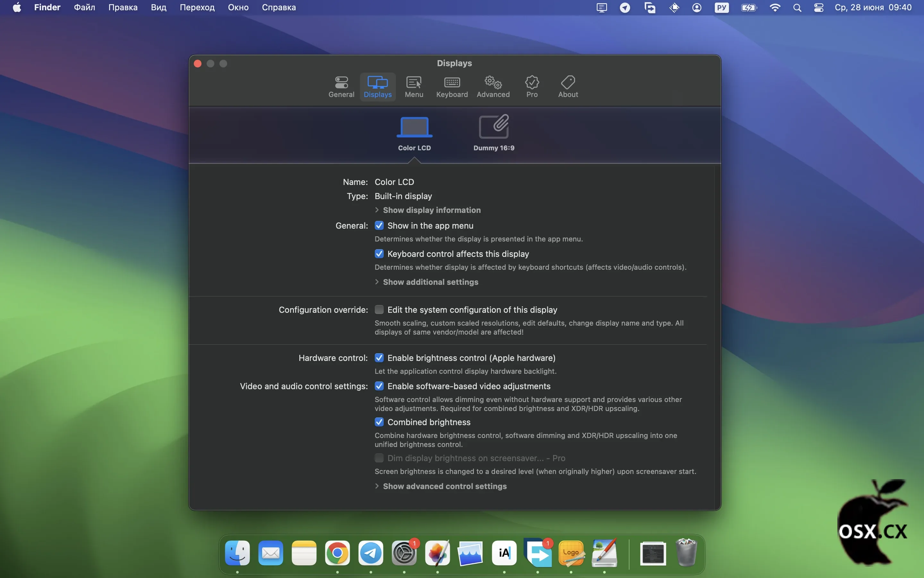This screenshot has width=924, height=578.
Task: Open the Вид menu
Action: click(x=158, y=7)
